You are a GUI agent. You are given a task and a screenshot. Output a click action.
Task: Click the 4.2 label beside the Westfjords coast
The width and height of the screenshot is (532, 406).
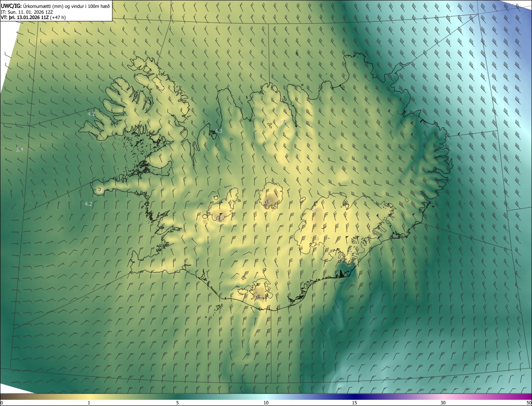coord(91,114)
